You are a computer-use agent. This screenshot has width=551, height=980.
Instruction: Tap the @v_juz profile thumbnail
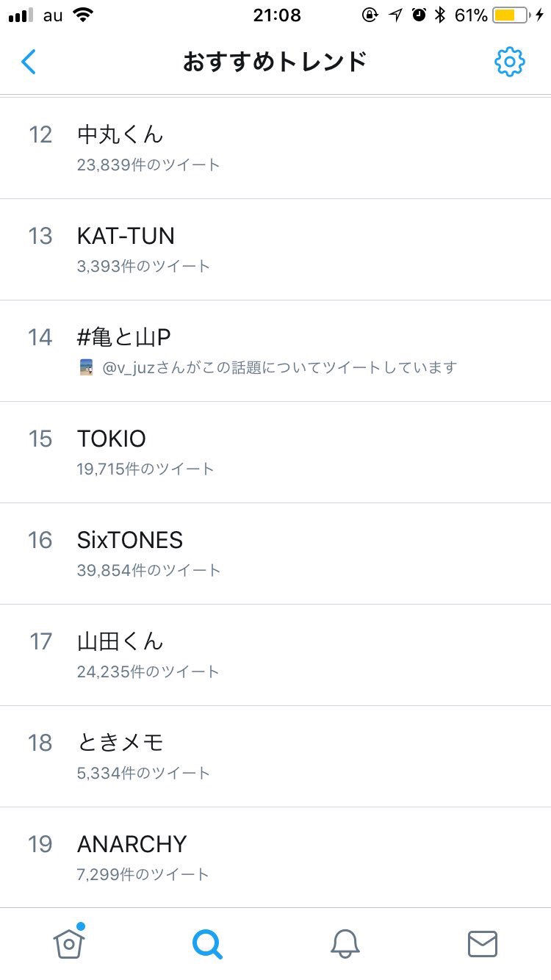pyautogui.click(x=86, y=367)
